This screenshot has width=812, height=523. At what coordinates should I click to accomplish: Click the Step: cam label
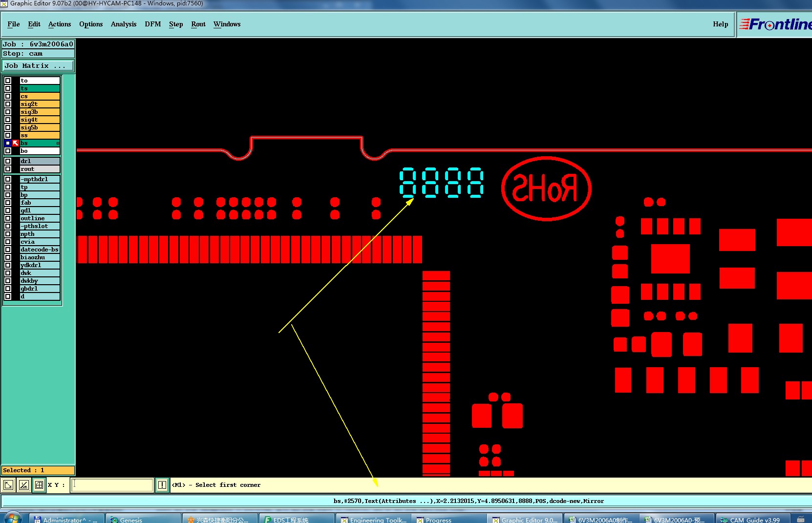[x=38, y=54]
